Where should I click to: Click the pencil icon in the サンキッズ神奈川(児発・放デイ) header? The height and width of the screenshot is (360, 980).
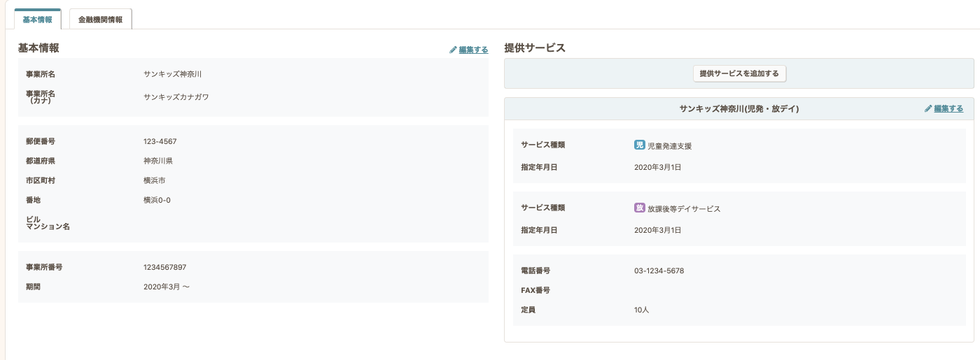pos(928,109)
